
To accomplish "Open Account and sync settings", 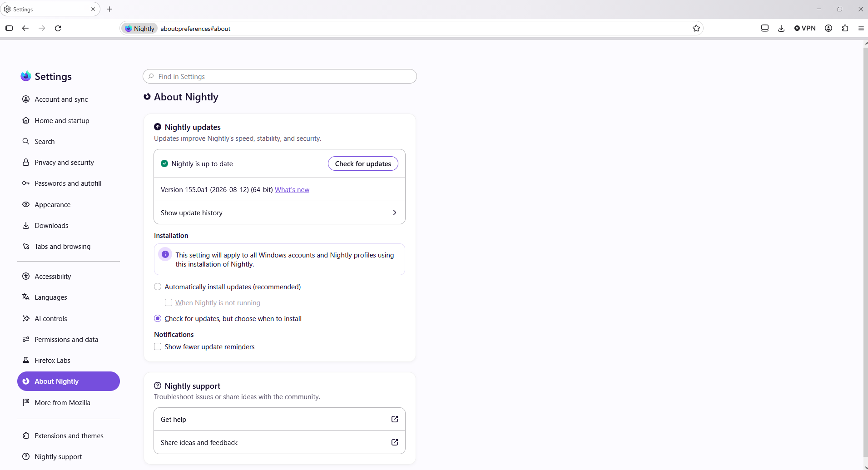I will click(69, 99).
